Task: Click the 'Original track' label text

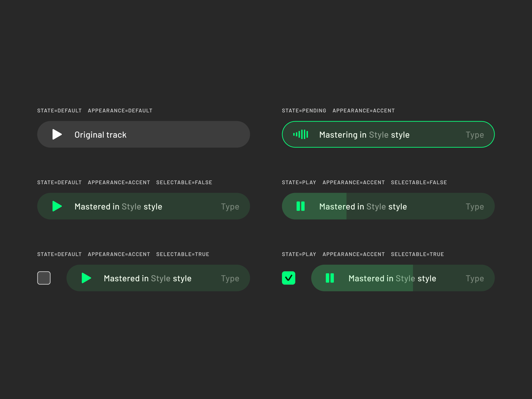Action: tap(100, 135)
